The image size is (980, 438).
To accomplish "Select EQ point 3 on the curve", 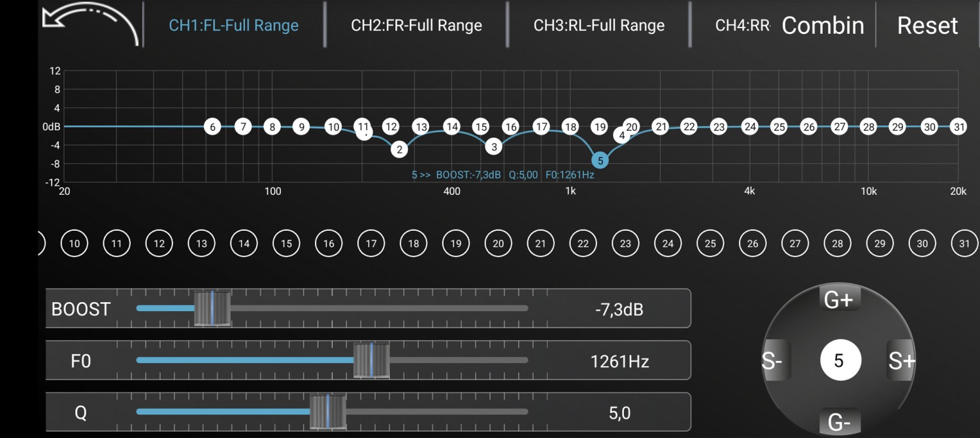I will click(x=494, y=146).
